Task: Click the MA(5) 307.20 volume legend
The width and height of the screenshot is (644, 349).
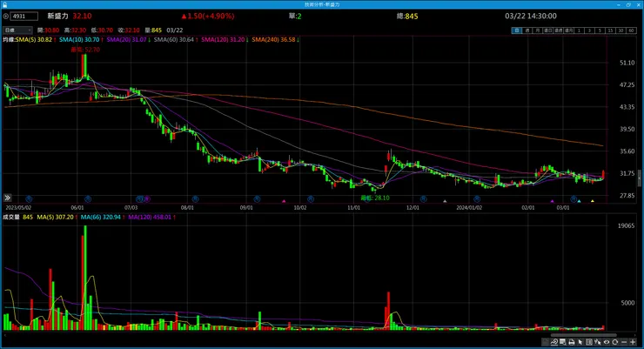Action: point(56,217)
